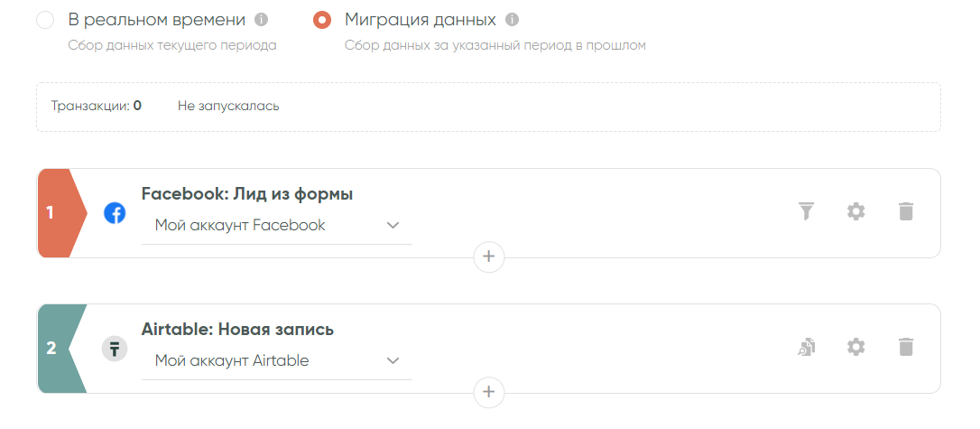Add a step below Airtable with plus button
This screenshot has height=429, width=980.
(x=489, y=392)
